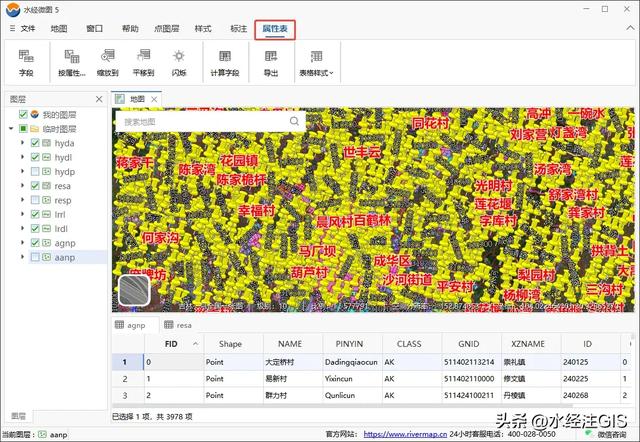This screenshot has height=442, width=640.
Task: Click the agnp table tab icon
Action: pos(119,325)
